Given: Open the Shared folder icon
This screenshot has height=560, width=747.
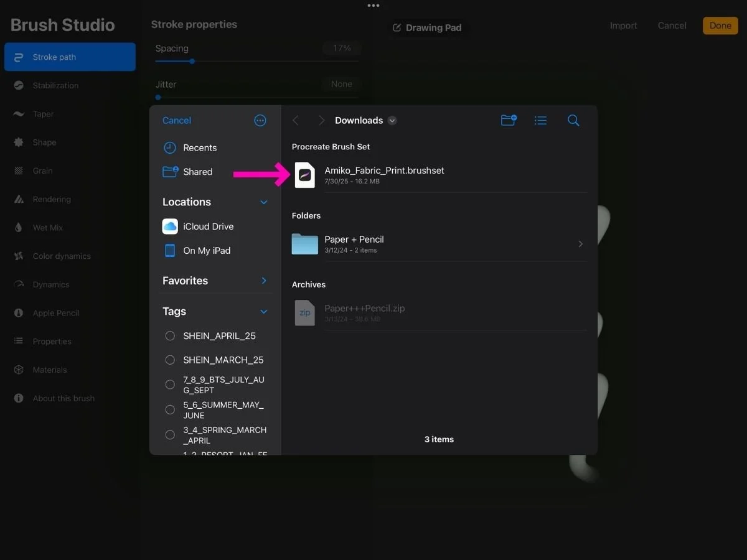Looking at the screenshot, I should tap(170, 172).
